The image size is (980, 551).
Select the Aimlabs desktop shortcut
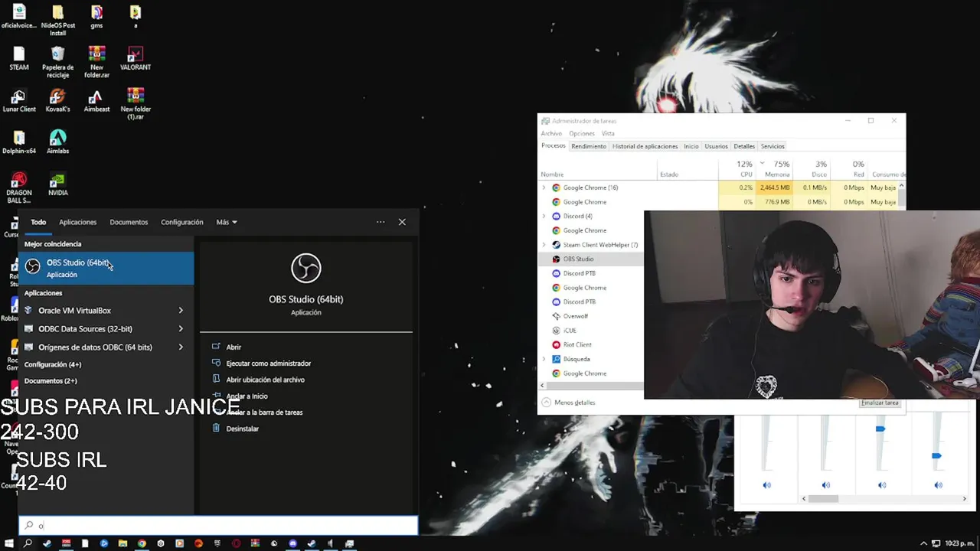pos(57,142)
